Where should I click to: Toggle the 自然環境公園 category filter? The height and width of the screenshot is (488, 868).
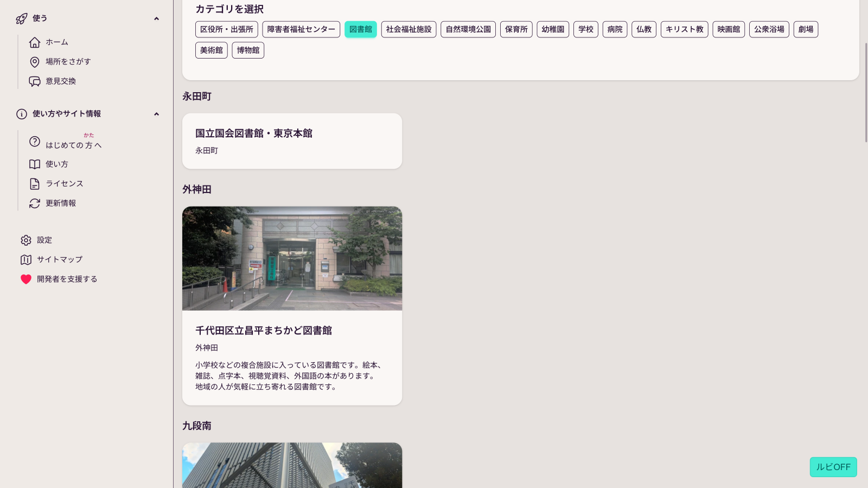click(x=468, y=29)
